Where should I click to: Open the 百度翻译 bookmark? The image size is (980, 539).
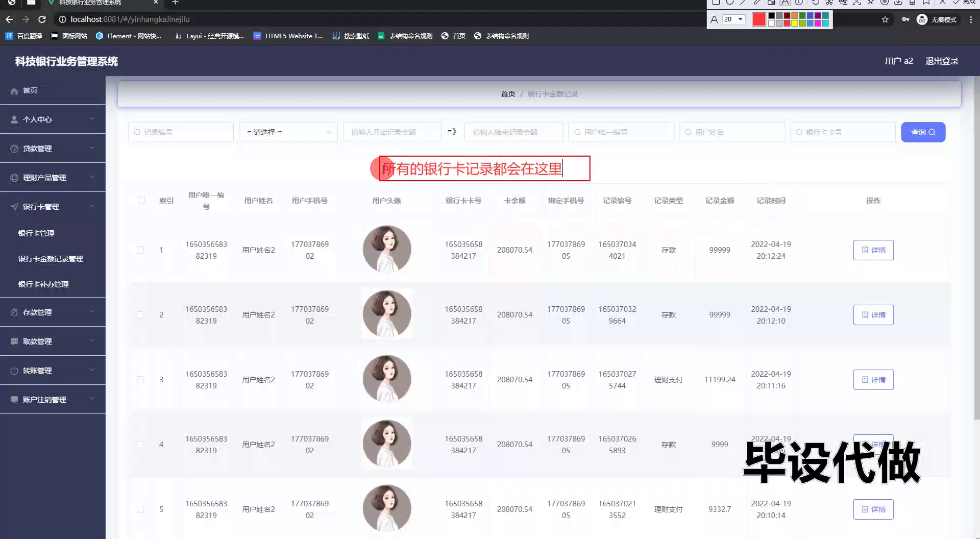tap(24, 36)
